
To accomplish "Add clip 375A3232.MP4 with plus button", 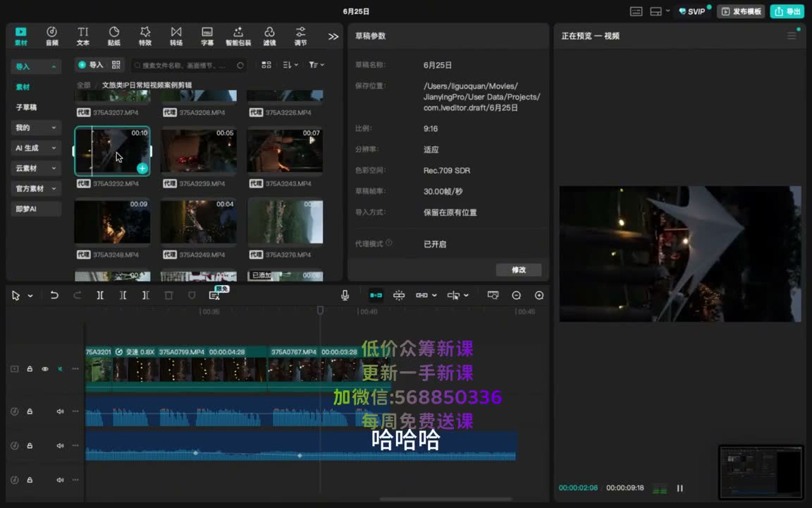I will coord(142,169).
